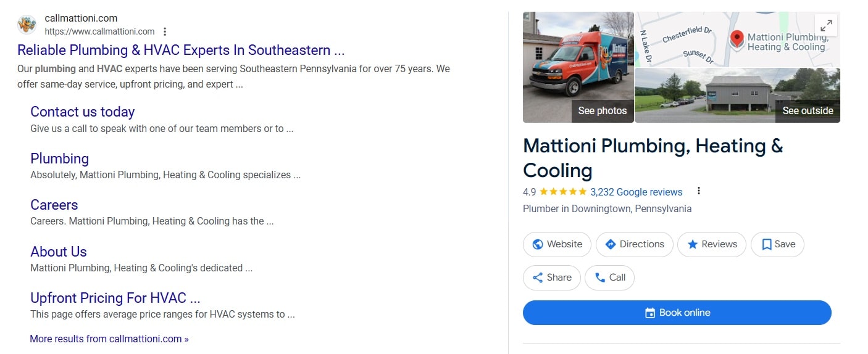Image resolution: width=868 pixels, height=354 pixels.
Task: Get Directions to Mattioni Plumbing
Action: point(634,244)
